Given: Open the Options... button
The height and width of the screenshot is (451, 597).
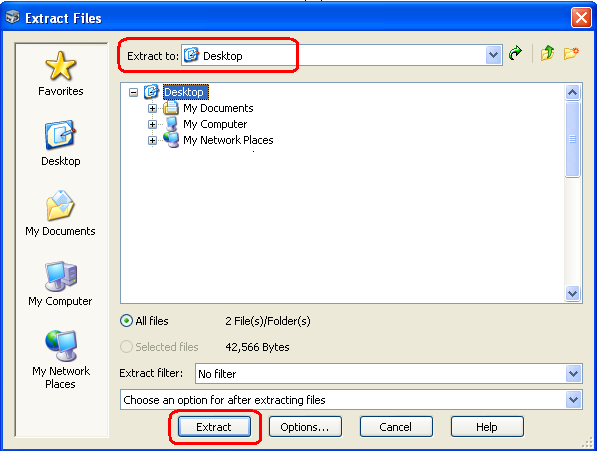Looking at the screenshot, I should point(305,427).
